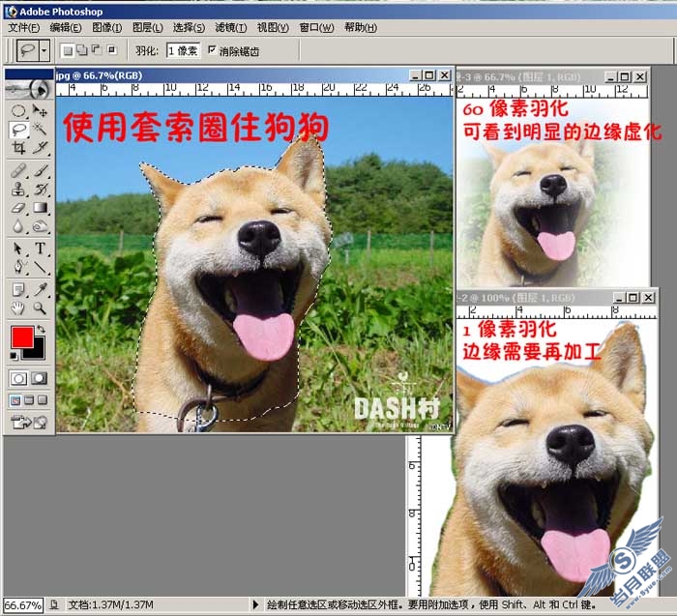Viewport: 677px width, 616px height.
Task: Select the Zoom magnifier tool
Action: (x=41, y=308)
